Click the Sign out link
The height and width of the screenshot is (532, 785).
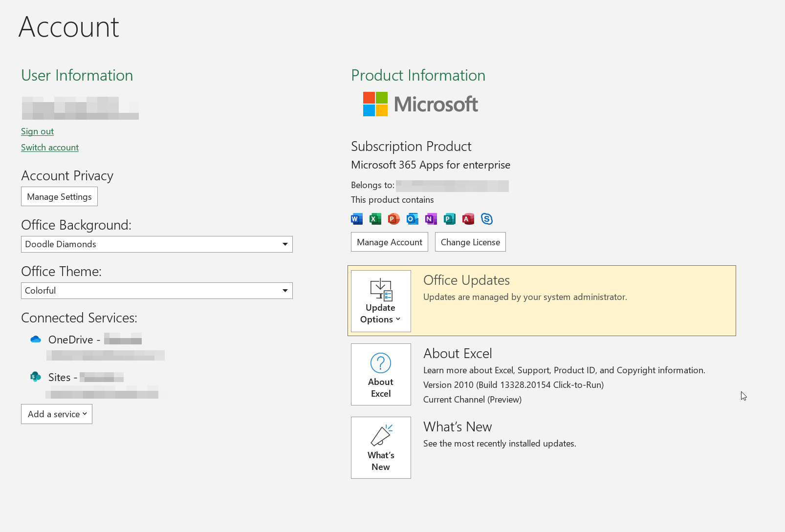click(x=37, y=131)
